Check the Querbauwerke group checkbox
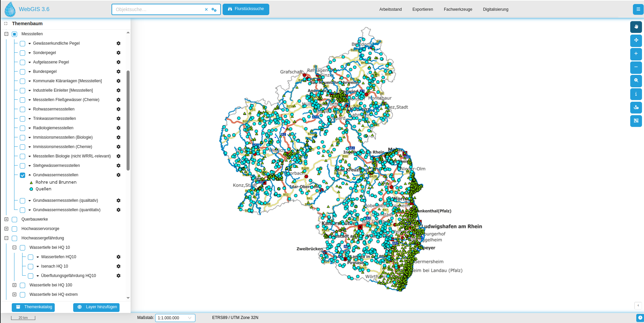644x323 pixels. click(14, 220)
